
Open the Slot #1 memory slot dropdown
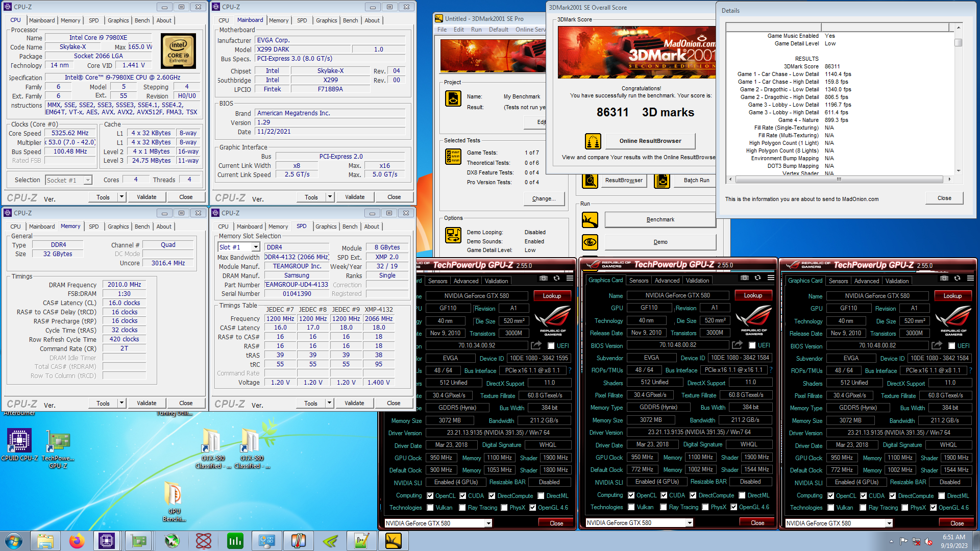pos(255,247)
